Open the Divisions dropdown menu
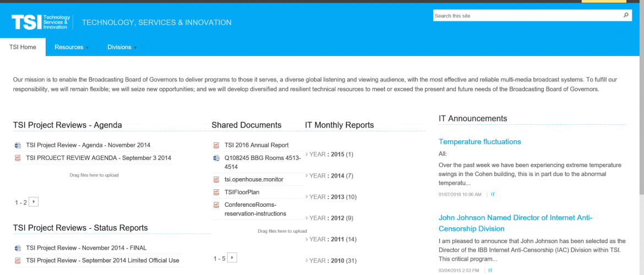The image size is (644, 275). tap(122, 47)
